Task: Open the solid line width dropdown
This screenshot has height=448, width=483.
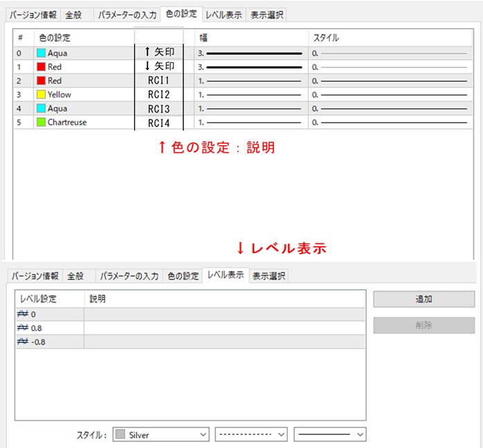Action: pos(330,434)
